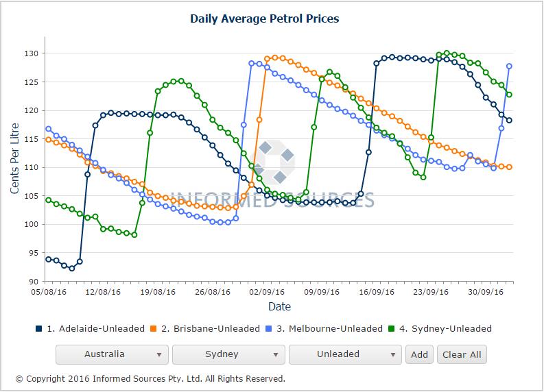544x392 pixels.
Task: Click the 90 y-axis value
Action: (34, 282)
